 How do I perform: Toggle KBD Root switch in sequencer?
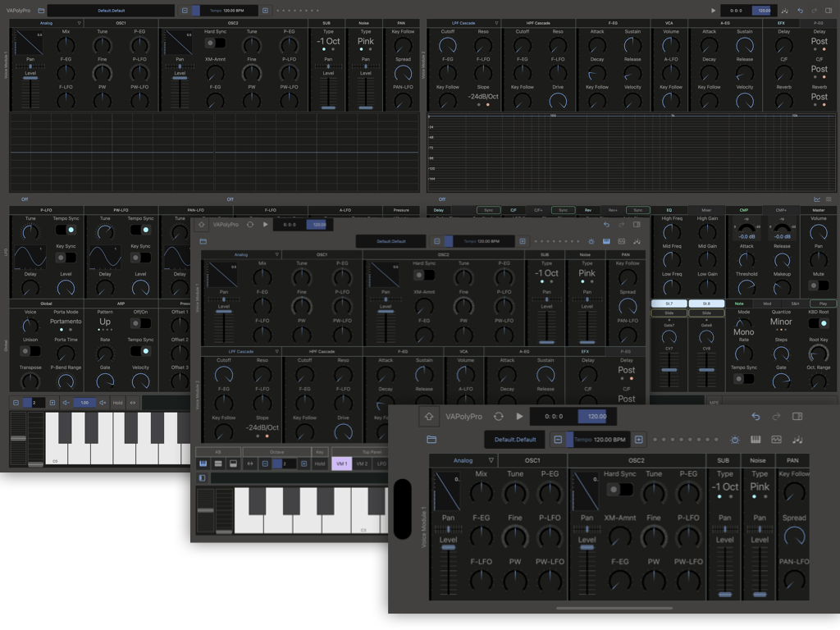[818, 323]
